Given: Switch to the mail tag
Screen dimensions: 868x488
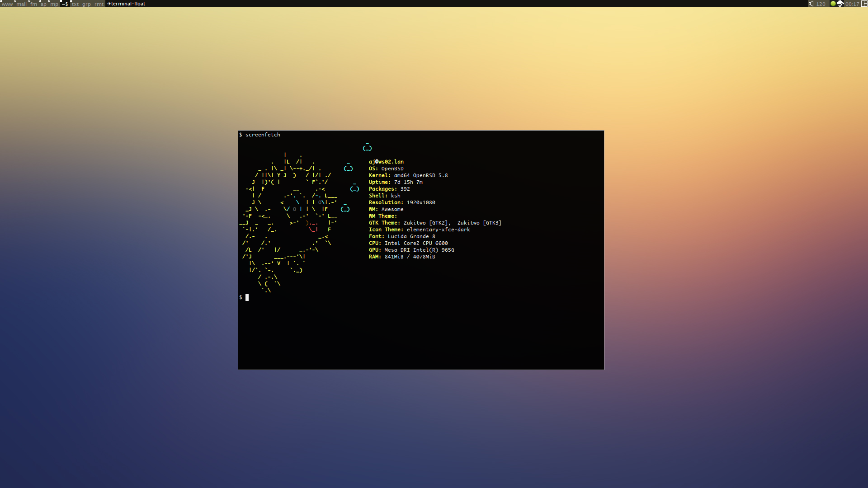Looking at the screenshot, I should 21,4.
